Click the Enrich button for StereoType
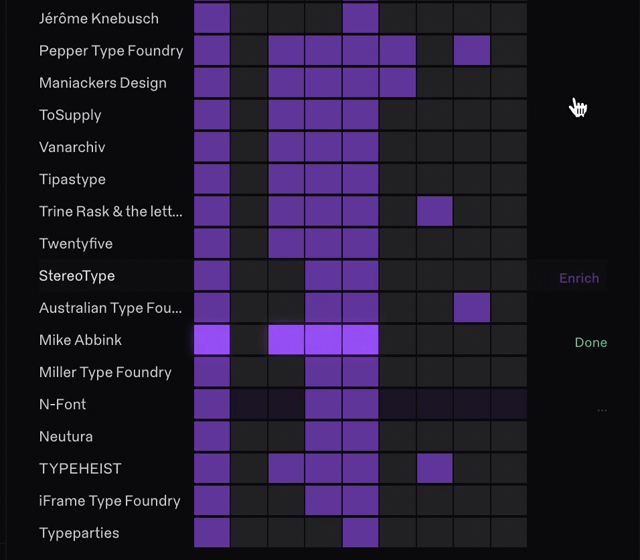The width and height of the screenshot is (640, 560). click(579, 278)
